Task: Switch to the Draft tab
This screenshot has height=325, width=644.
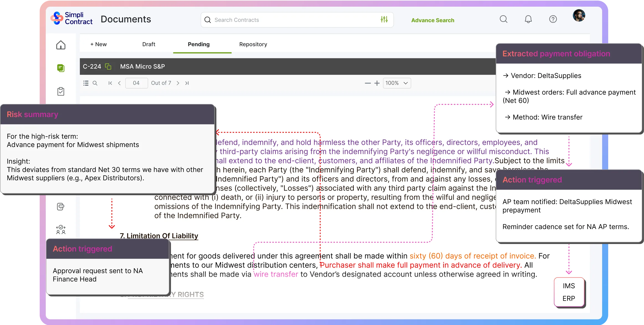Action: pos(149,44)
